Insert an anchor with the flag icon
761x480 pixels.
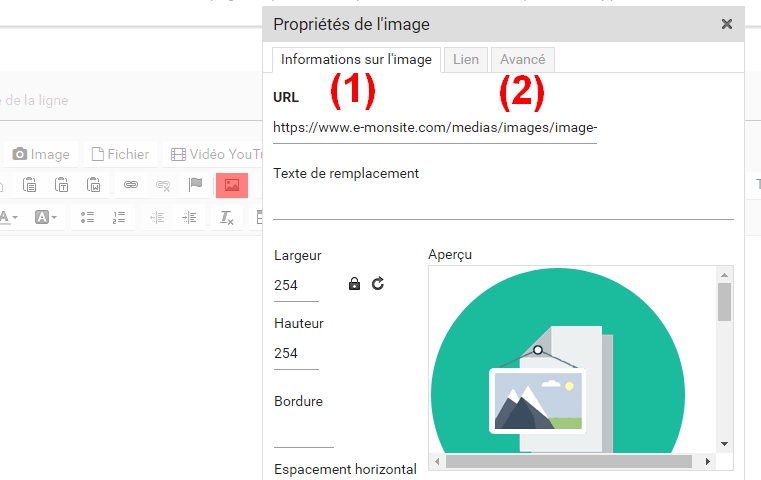coord(195,185)
